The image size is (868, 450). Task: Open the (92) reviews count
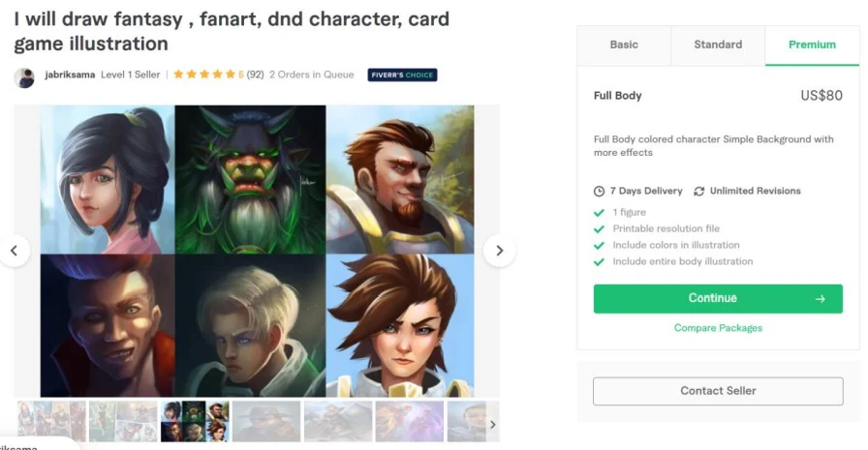pos(255,75)
